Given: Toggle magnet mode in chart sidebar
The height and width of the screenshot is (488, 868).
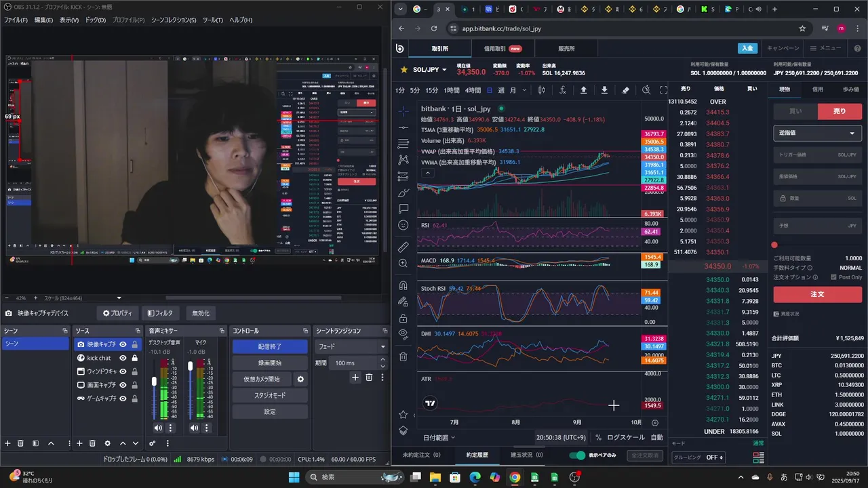Looking at the screenshot, I should [403, 285].
